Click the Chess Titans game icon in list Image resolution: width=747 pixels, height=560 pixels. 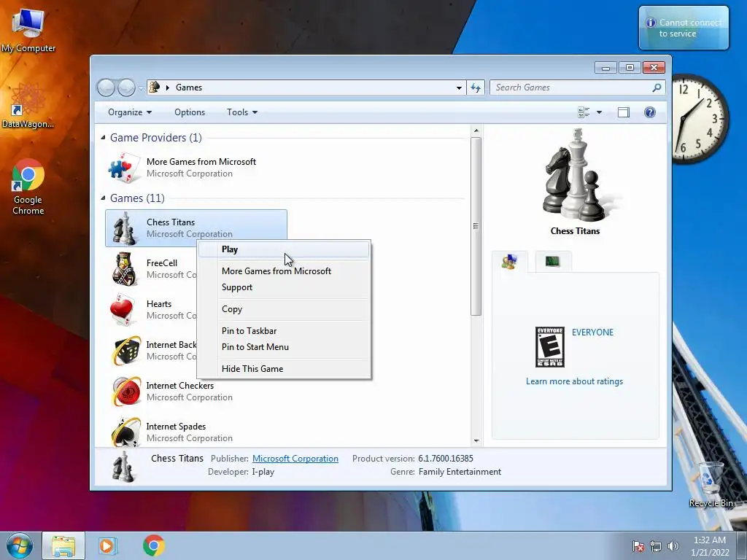pos(124,228)
